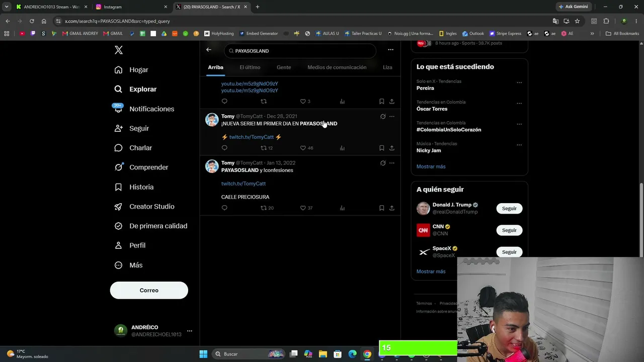Open the Windows Start menu
Screen dimensions: 644x362
pyautogui.click(x=203, y=354)
